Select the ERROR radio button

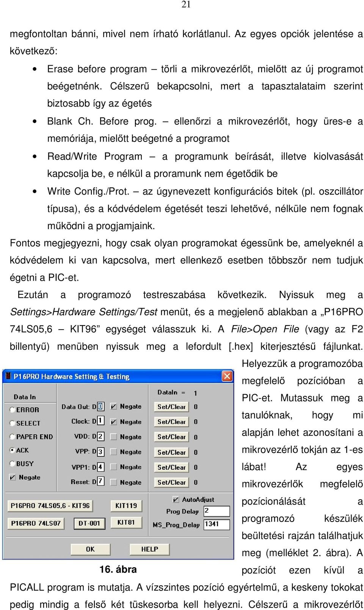12,410
